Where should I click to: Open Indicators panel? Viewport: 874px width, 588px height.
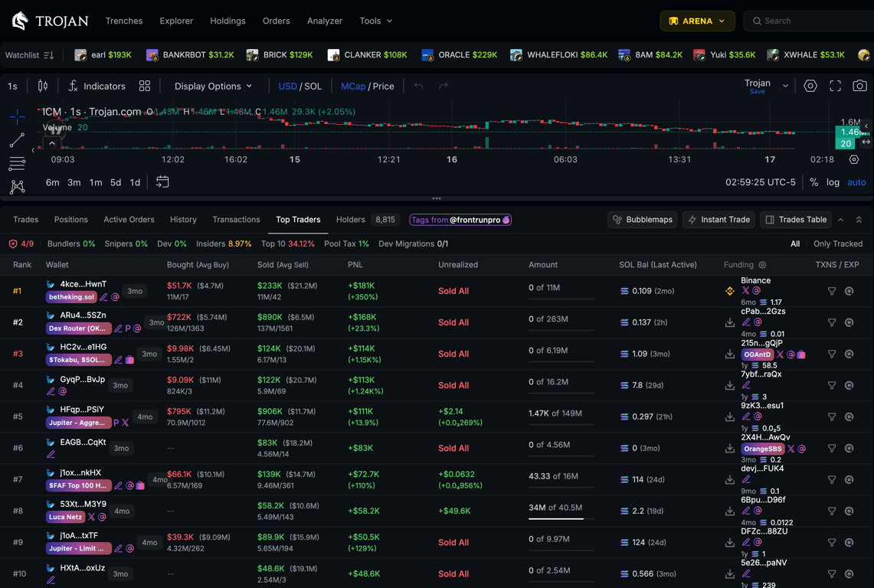tap(97, 86)
